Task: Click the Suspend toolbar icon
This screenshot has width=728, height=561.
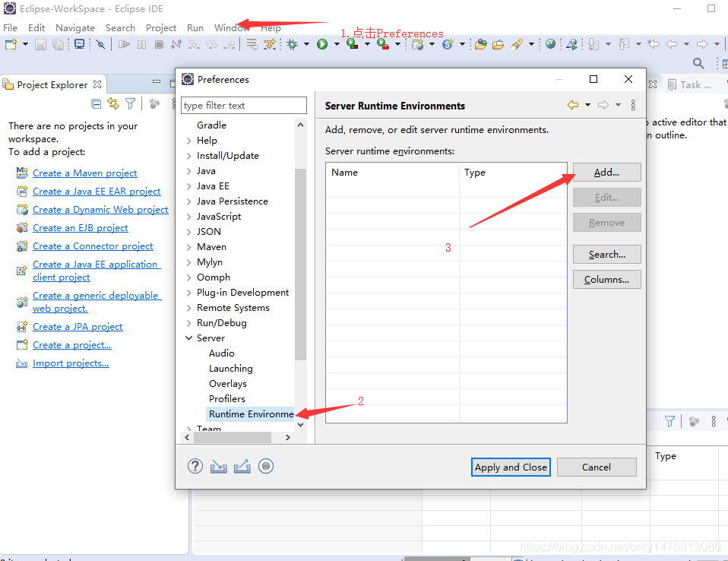Action: pos(142,45)
